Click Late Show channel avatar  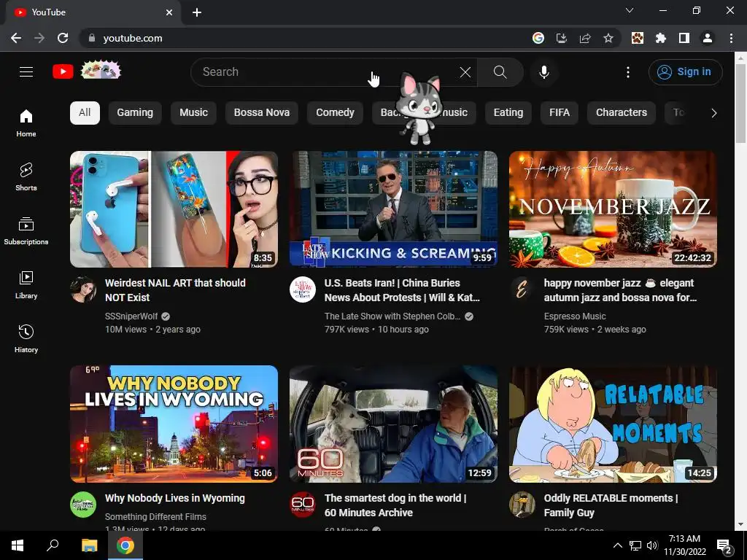pyautogui.click(x=303, y=289)
